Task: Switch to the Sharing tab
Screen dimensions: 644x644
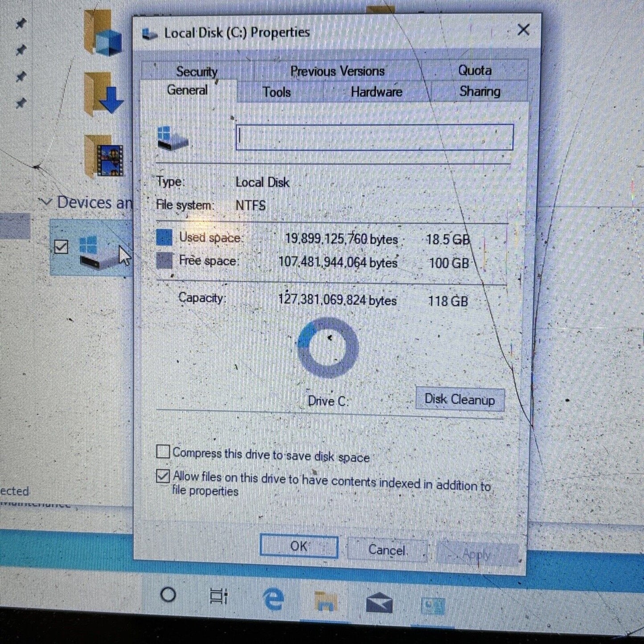Action: tap(479, 92)
